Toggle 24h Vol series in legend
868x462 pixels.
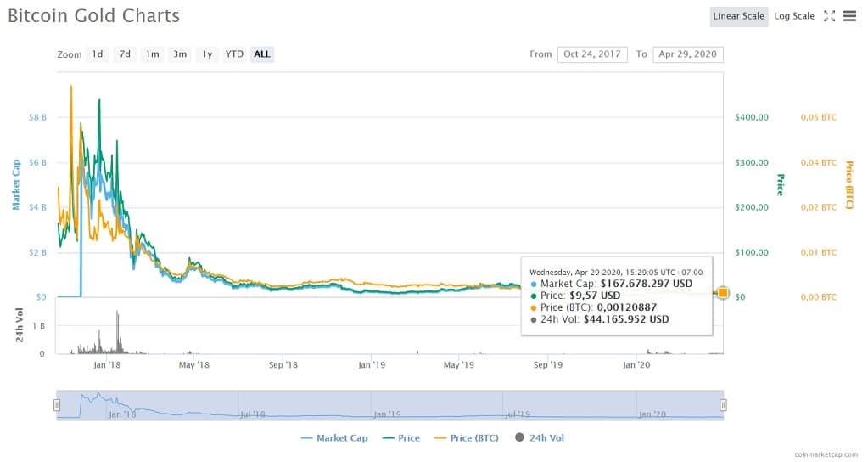(x=540, y=437)
